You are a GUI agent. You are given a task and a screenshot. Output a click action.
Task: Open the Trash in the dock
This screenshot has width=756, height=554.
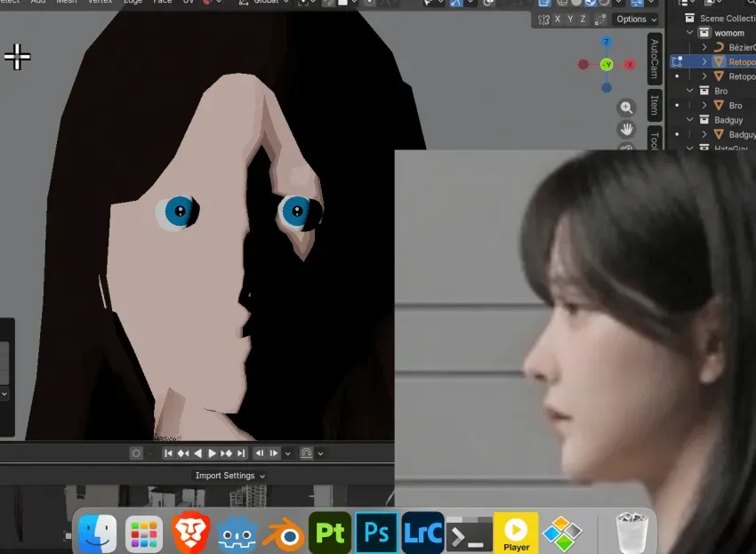point(632,533)
